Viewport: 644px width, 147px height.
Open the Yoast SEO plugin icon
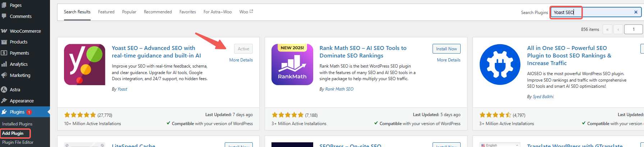(x=85, y=65)
